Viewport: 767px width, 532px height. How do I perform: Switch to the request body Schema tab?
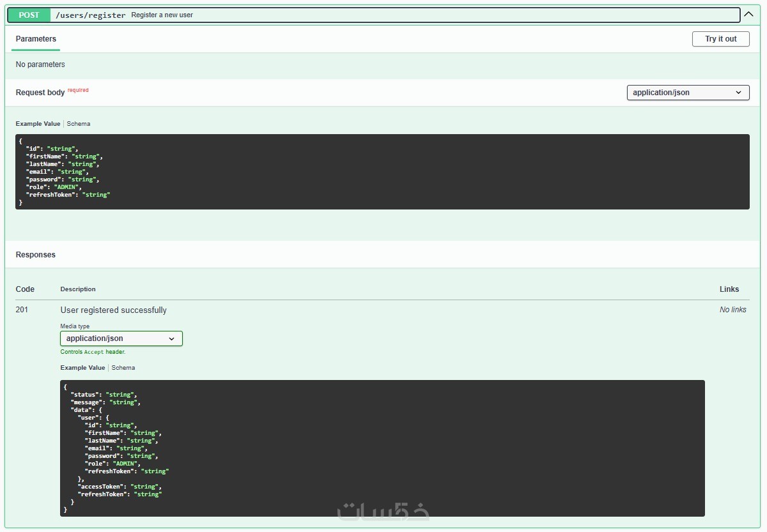79,124
